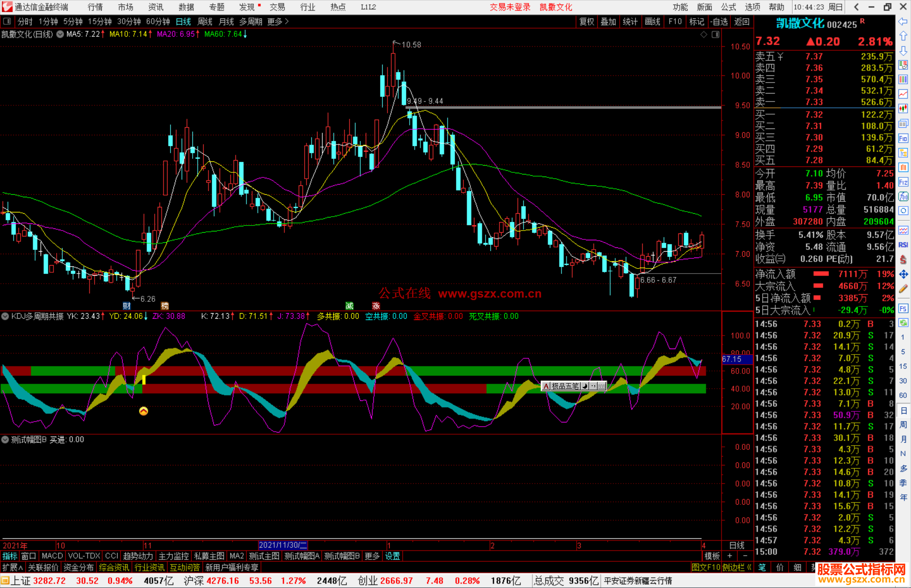This screenshot has width=911, height=588.
Task: Click the diamond icon atop the main chart
Action: coord(703,35)
